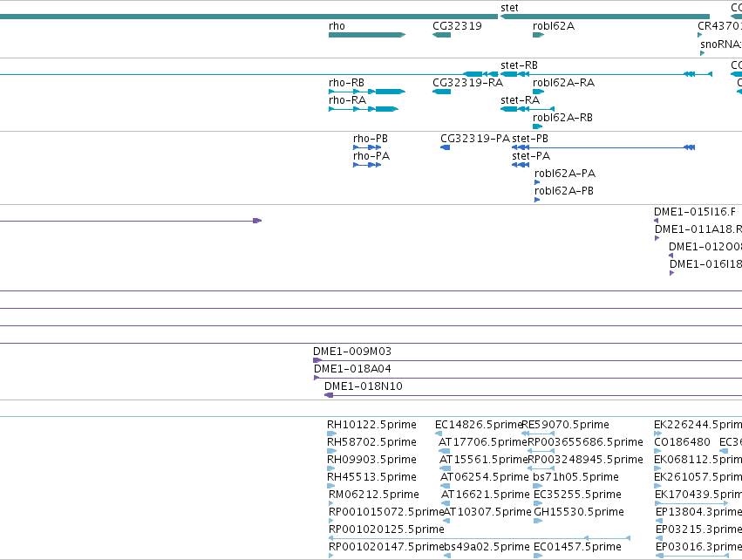Click the bs71h05.5prime EST label

point(576,476)
